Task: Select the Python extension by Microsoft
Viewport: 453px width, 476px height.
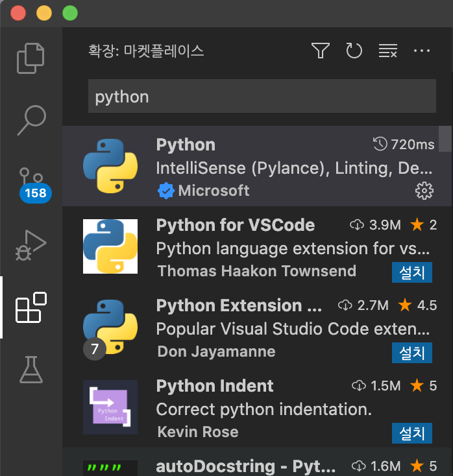Action: click(x=256, y=166)
